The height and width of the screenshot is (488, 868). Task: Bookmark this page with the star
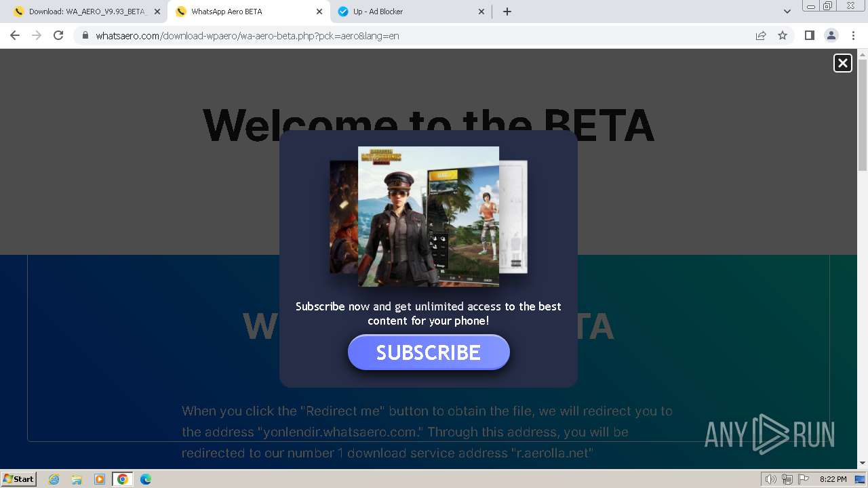[783, 35]
